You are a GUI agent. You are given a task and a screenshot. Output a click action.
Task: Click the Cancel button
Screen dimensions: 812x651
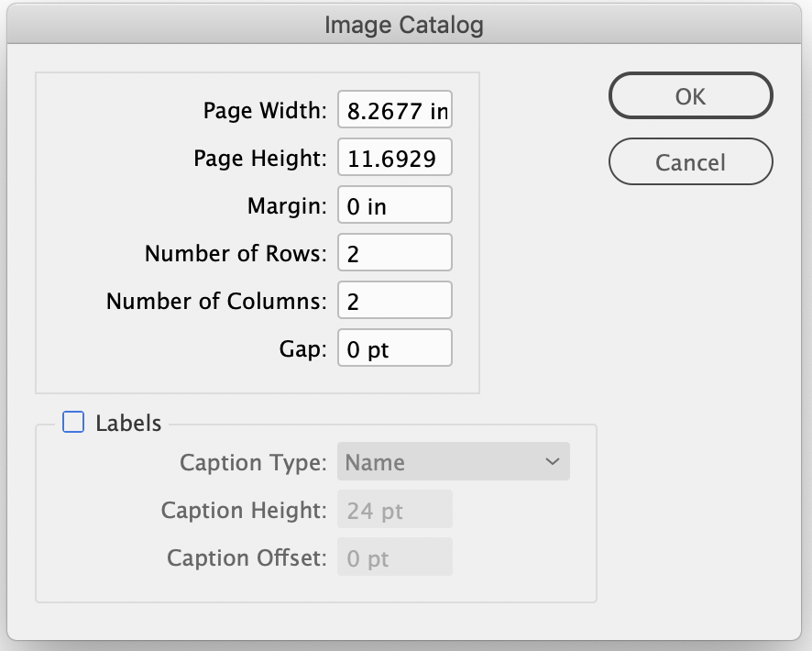click(x=690, y=161)
